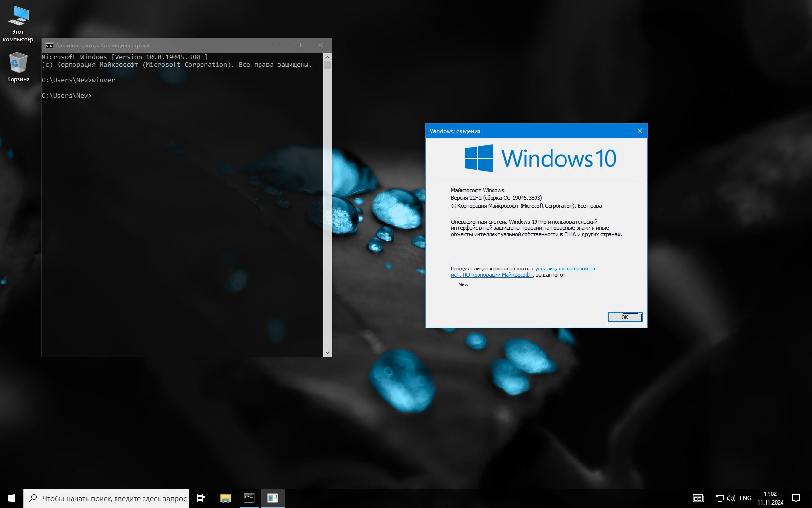Open the Windows Start menu

click(12, 498)
